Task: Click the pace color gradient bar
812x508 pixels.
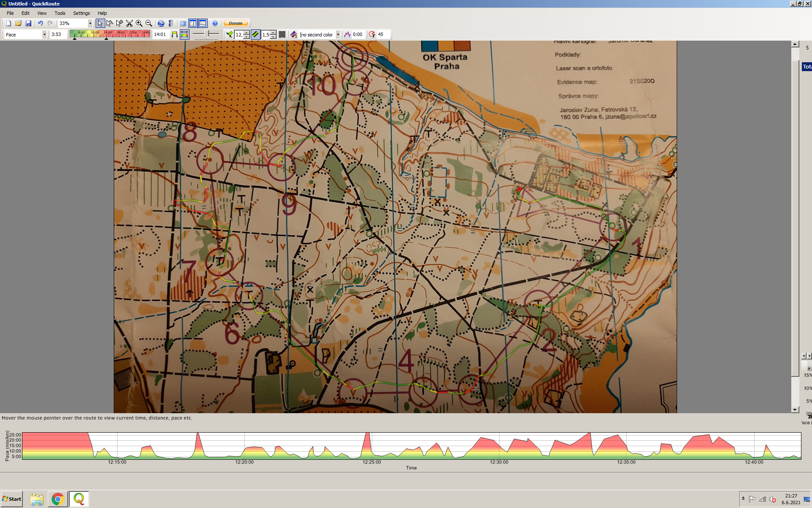Action: click(x=110, y=34)
